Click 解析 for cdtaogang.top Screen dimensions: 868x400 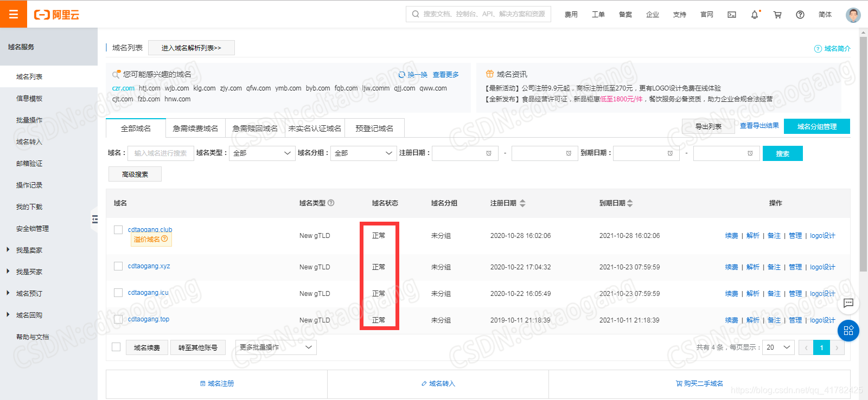point(753,320)
